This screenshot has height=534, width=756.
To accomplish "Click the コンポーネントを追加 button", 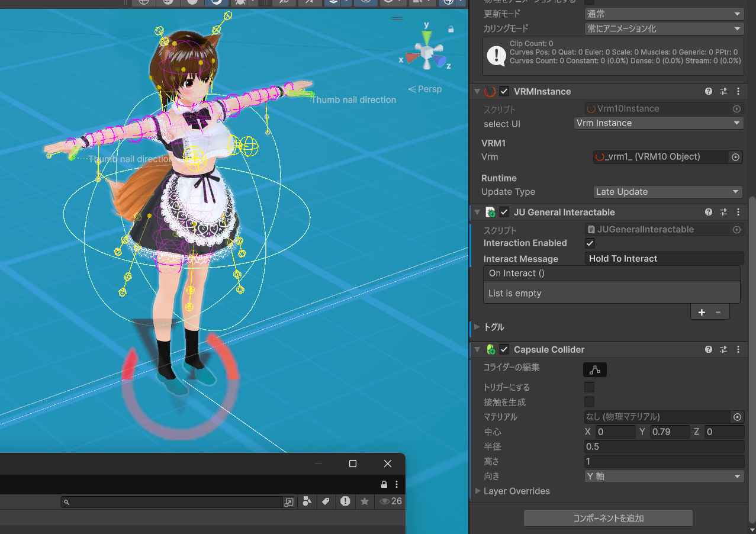I will click(x=607, y=517).
